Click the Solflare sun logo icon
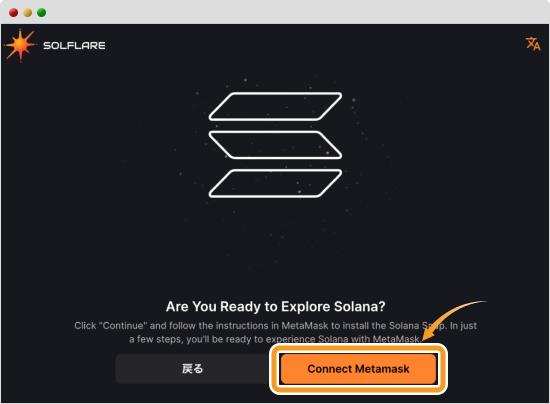 point(20,46)
